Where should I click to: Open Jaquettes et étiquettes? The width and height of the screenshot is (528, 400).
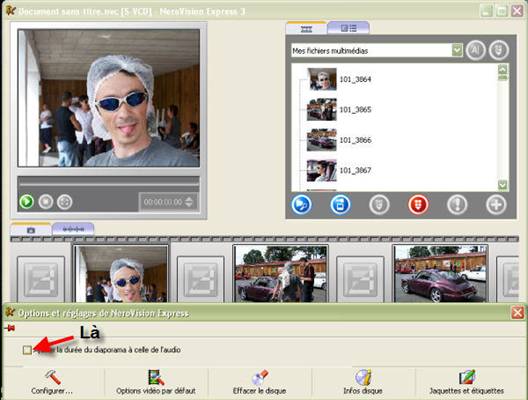467,382
